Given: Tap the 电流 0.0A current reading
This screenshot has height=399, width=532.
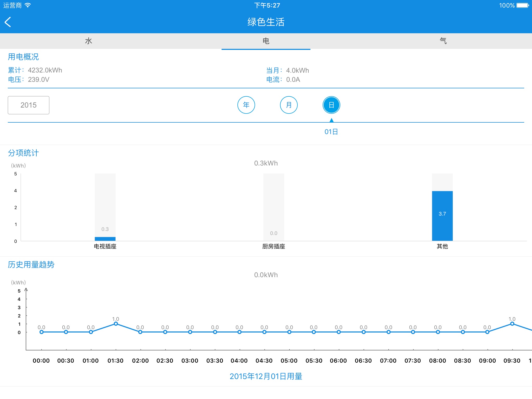Looking at the screenshot, I should pyautogui.click(x=283, y=79).
